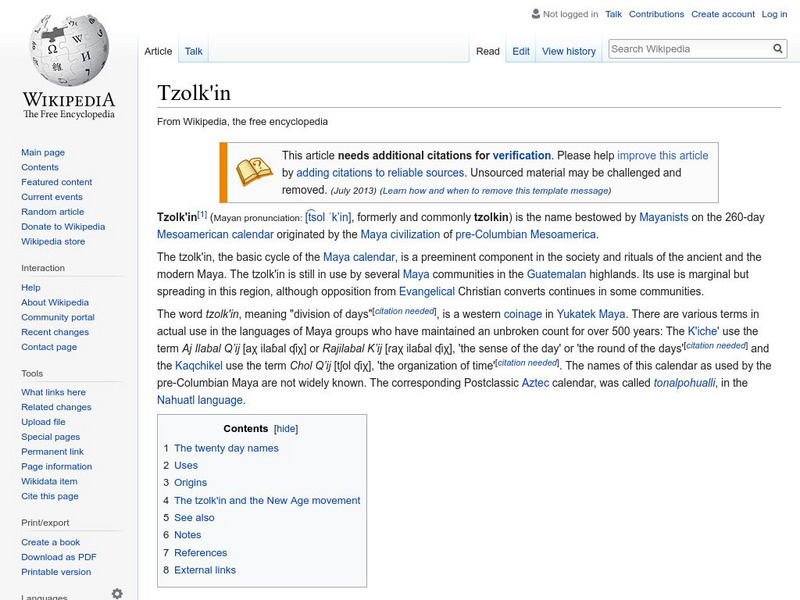Jump to External links section
Viewport: 800px width, 600px height.
[x=205, y=570]
